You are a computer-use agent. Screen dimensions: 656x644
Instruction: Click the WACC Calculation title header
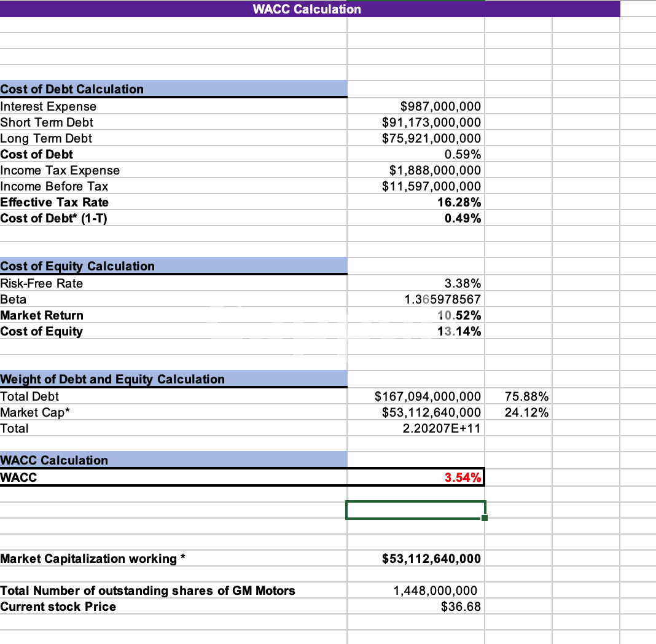[x=307, y=9]
